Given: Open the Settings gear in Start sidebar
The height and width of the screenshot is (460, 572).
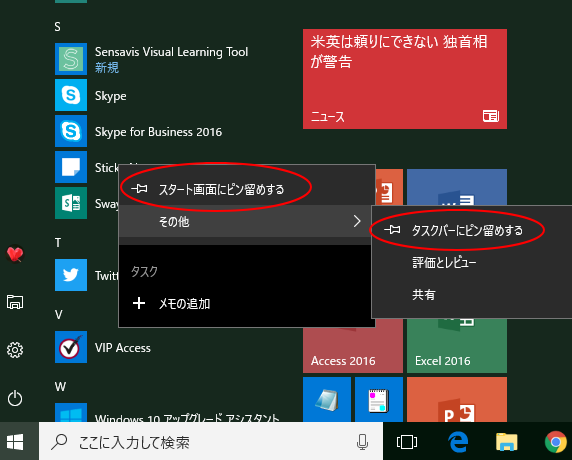Looking at the screenshot, I should [x=15, y=350].
